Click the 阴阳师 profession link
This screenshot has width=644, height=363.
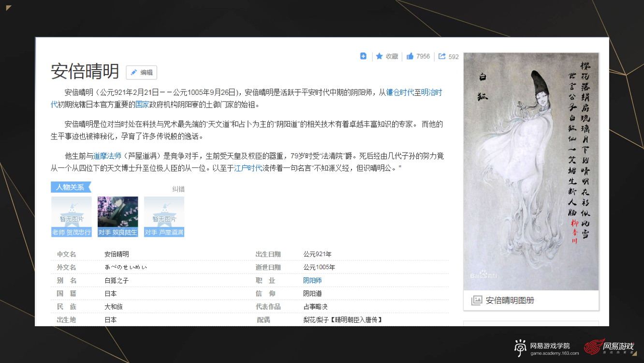point(312,280)
